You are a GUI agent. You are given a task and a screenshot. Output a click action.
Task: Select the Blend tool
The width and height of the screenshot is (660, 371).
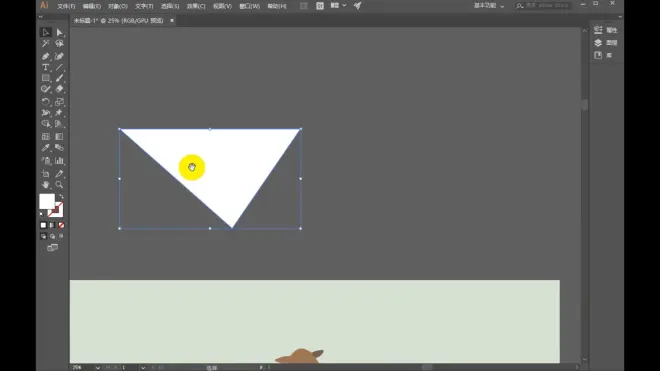(x=59, y=147)
